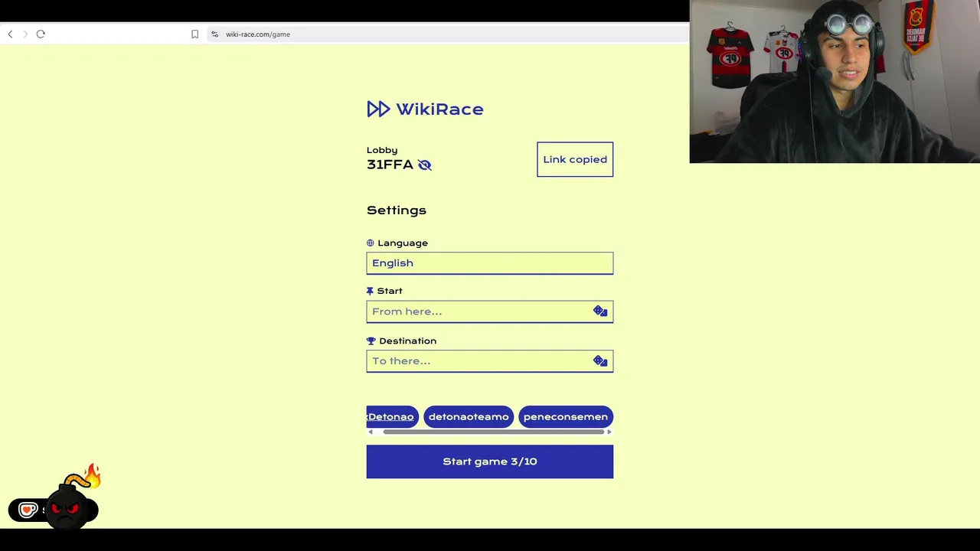Screen dimensions: 980x551
Task: Click the WikiRace logo
Action: click(x=425, y=109)
